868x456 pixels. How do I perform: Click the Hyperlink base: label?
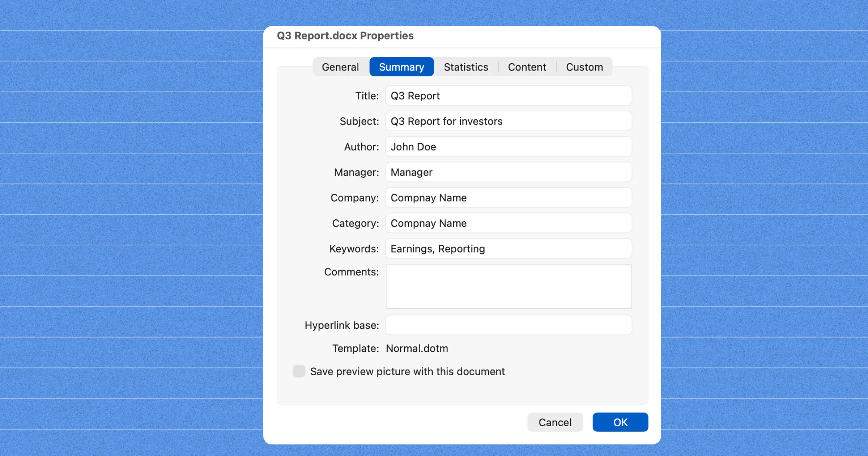[342, 325]
